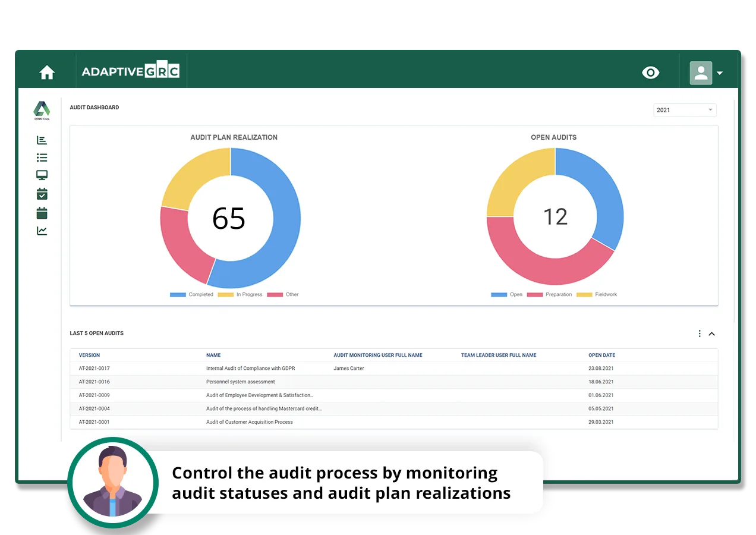
Task: Sort by the Open Date column header
Action: [x=601, y=355]
